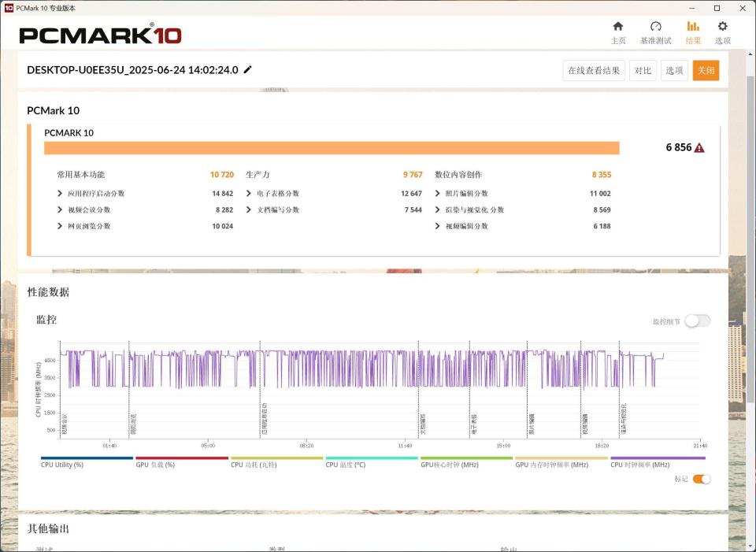Click the 网页浏览 marker line in chart

point(129,389)
